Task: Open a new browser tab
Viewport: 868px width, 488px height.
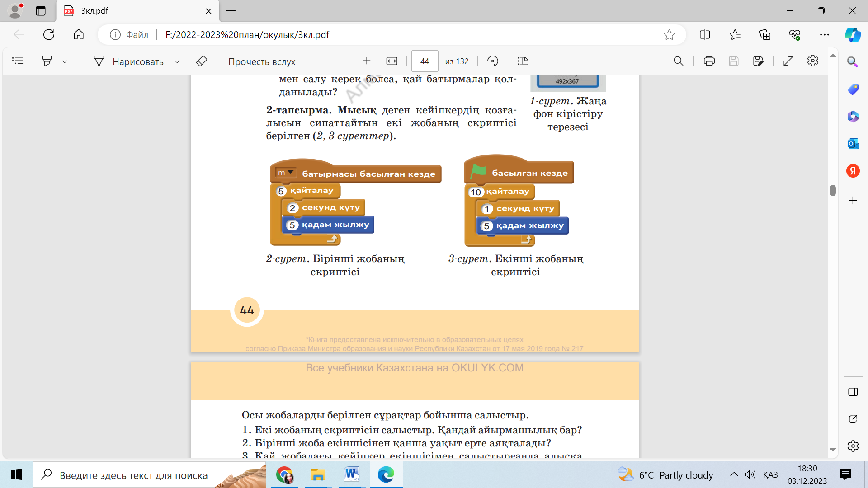Action: (231, 11)
